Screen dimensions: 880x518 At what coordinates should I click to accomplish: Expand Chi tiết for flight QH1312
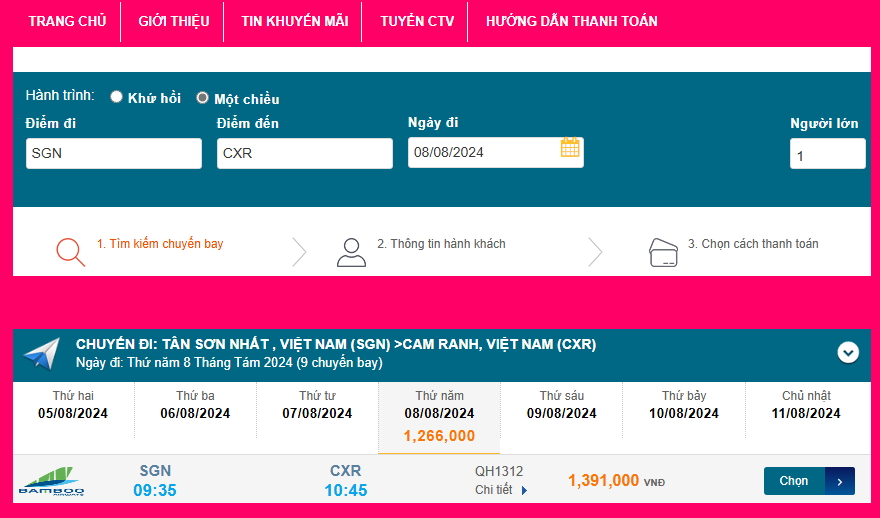pyautogui.click(x=500, y=490)
